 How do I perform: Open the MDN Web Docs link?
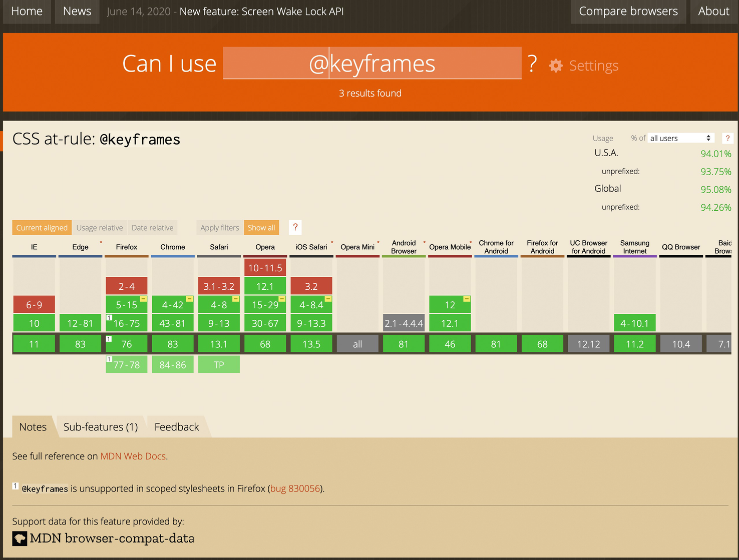[133, 456]
